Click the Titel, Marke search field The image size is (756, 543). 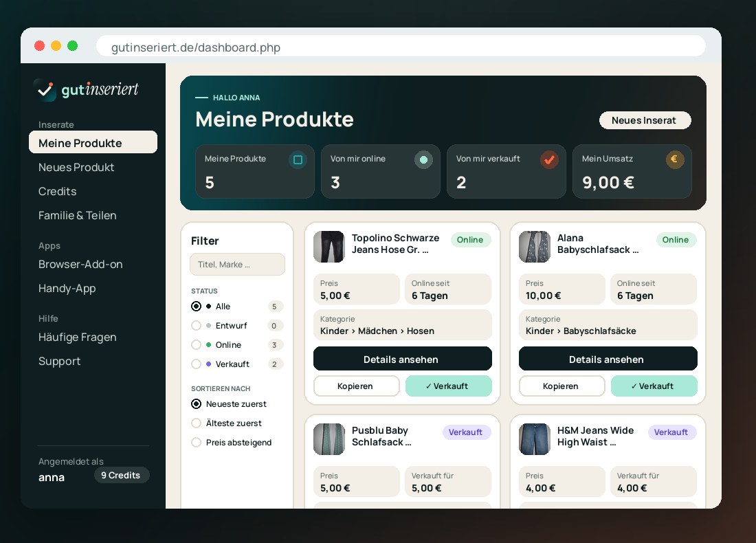pos(237,264)
